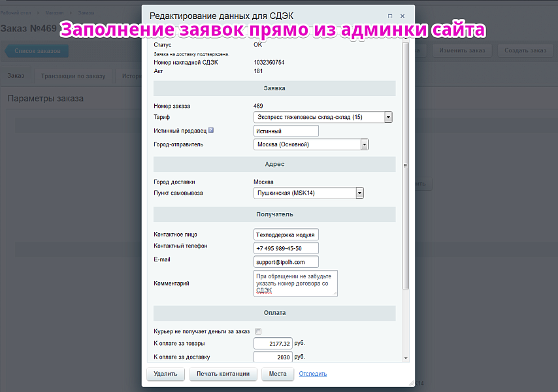Image resolution: width=558 pixels, height=392 pixels.
Task: Click the resize grip at dialog corner
Action: click(x=413, y=382)
